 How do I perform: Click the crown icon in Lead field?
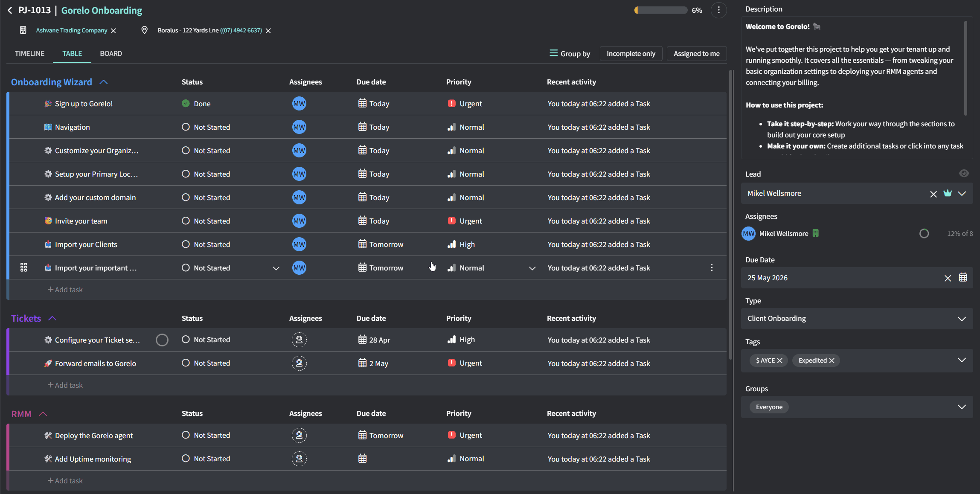pyautogui.click(x=948, y=193)
